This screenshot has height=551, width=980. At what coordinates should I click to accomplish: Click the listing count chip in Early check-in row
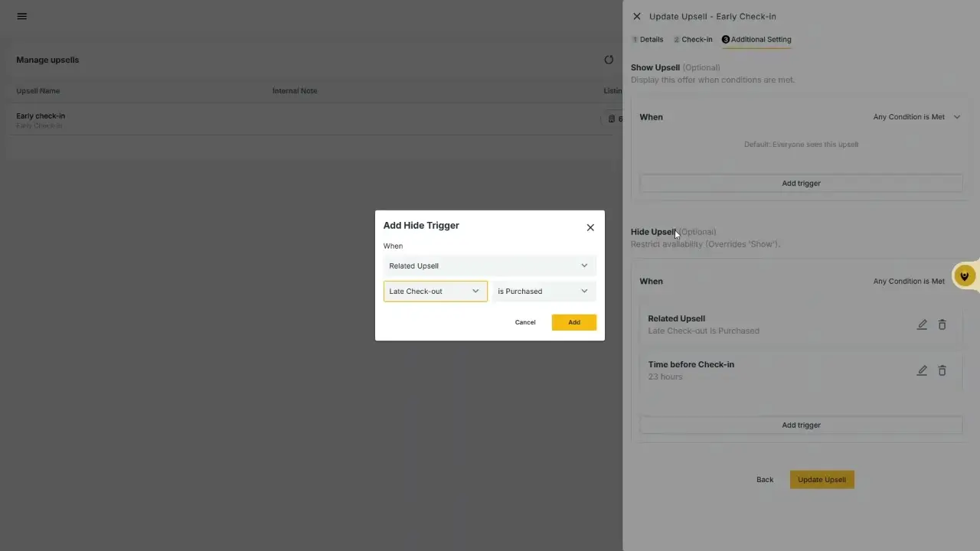(612, 119)
